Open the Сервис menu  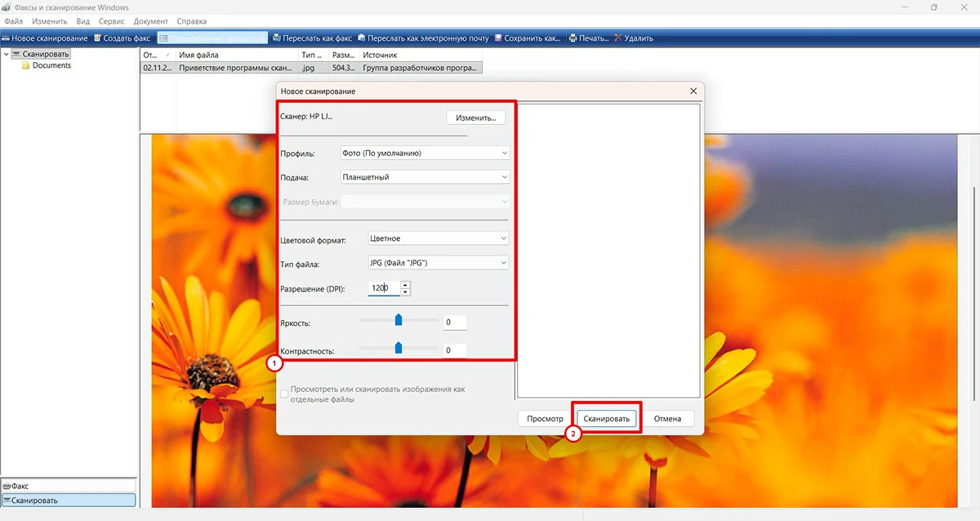[111, 21]
